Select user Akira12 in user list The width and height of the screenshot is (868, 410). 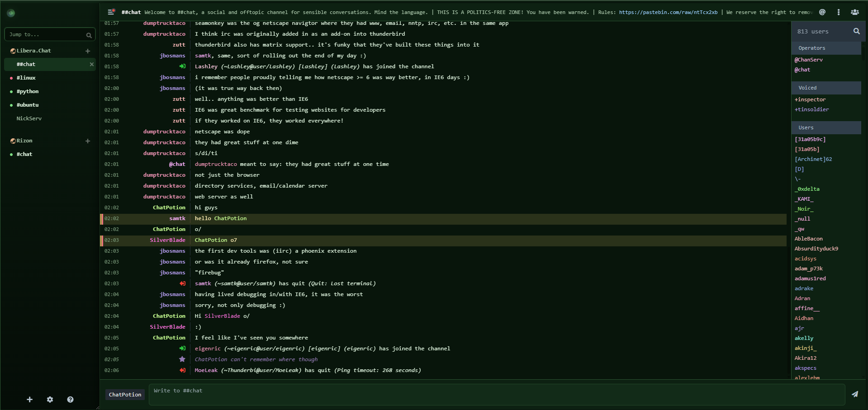(806, 358)
